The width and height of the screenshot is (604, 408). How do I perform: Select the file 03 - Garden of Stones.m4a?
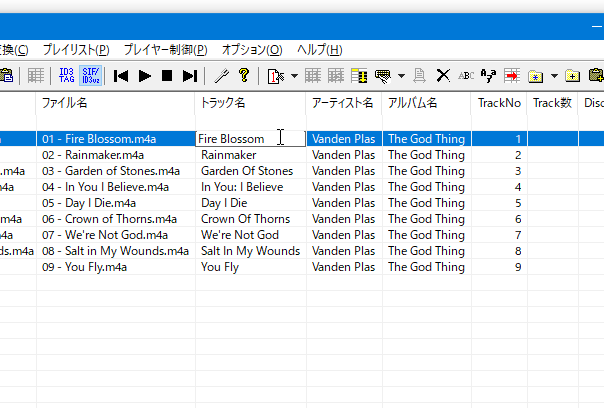tap(111, 171)
